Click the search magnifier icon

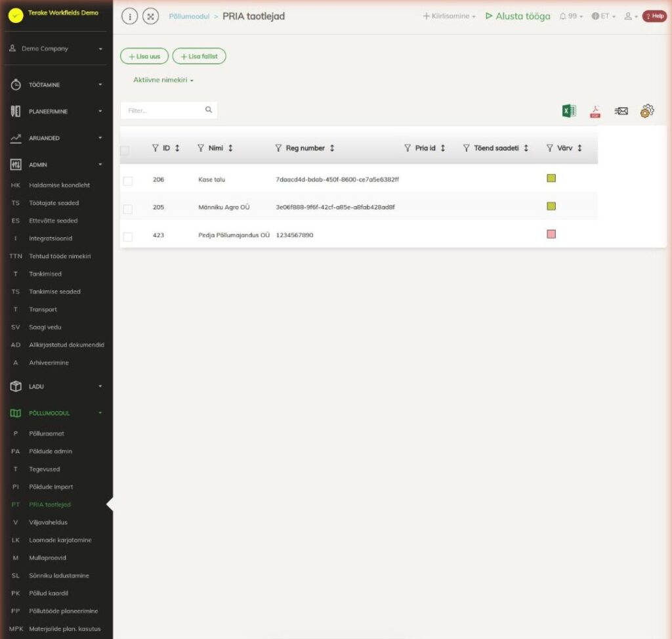click(x=208, y=110)
